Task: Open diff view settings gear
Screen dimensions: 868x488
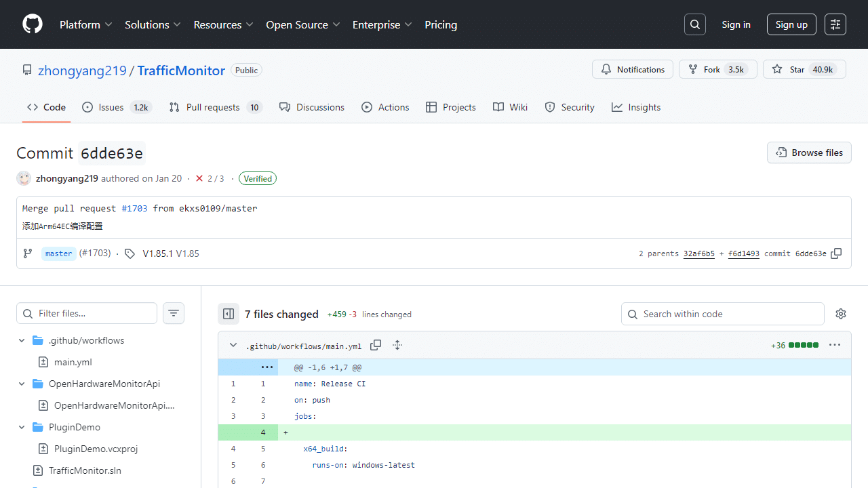Action: (841, 314)
